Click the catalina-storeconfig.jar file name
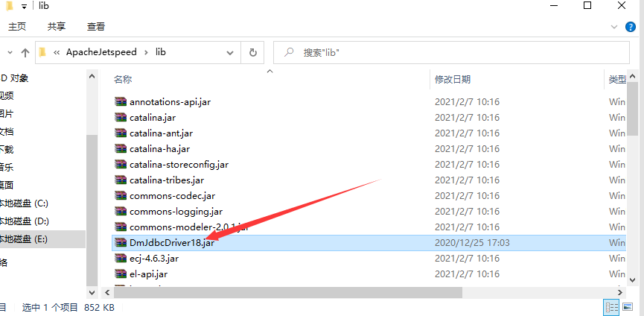This screenshot has height=316, width=644. coord(179,165)
